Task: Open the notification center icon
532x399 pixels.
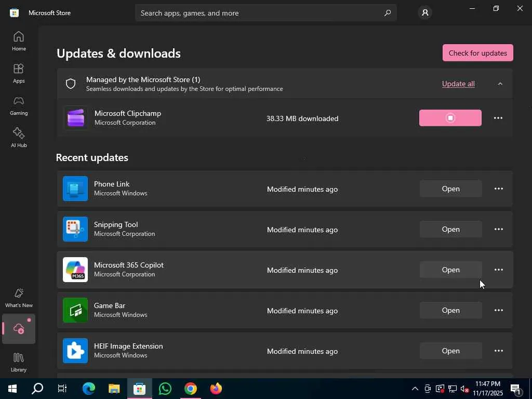Action: (516, 389)
